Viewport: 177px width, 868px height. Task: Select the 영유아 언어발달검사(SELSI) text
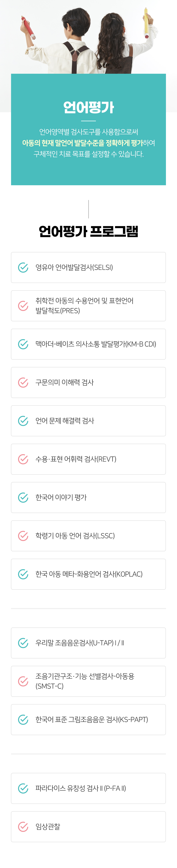pos(74,267)
